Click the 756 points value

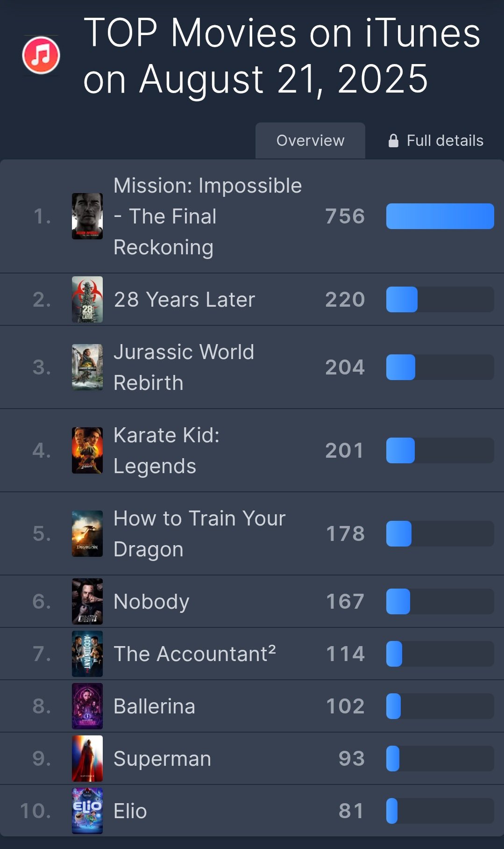[345, 216]
